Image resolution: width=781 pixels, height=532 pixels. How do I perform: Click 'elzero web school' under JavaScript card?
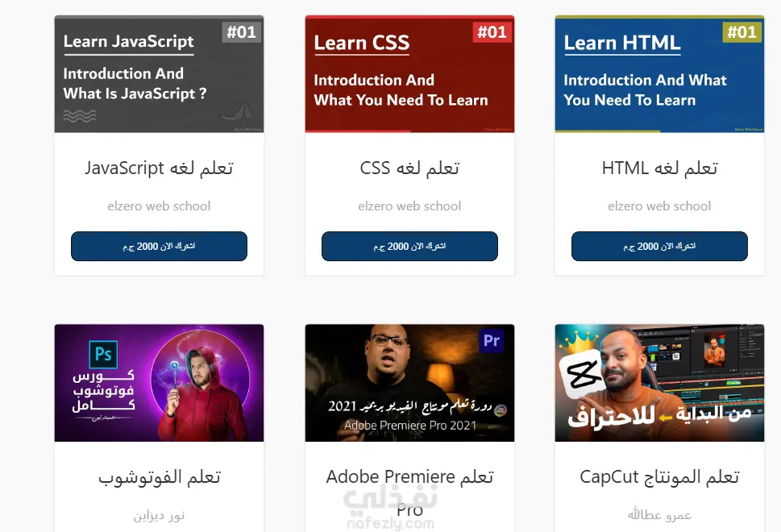click(159, 206)
